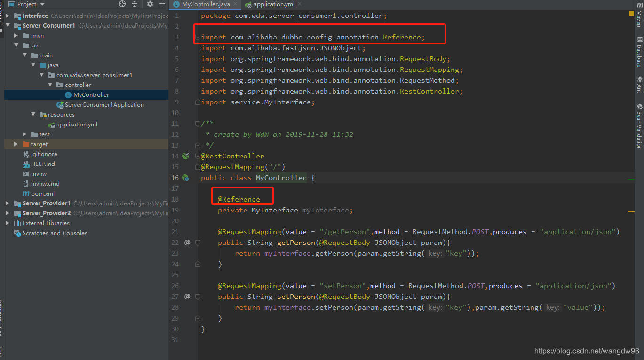The image size is (644, 360).
Task: Open the Database tool window
Action: coord(639,52)
